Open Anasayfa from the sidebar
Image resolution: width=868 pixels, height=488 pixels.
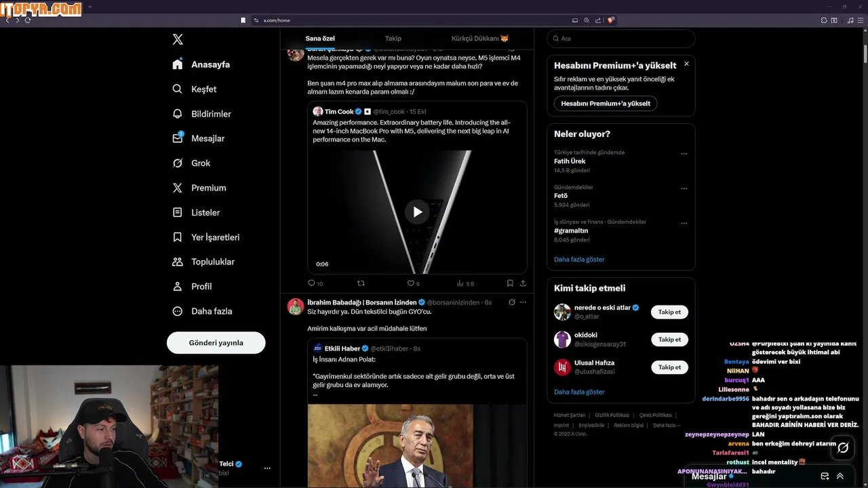(x=201, y=64)
